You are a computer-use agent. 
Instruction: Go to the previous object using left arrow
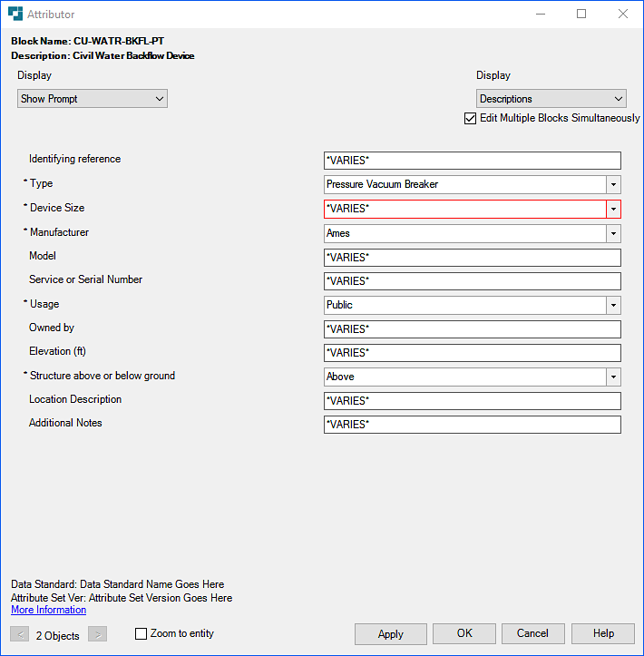[20, 634]
